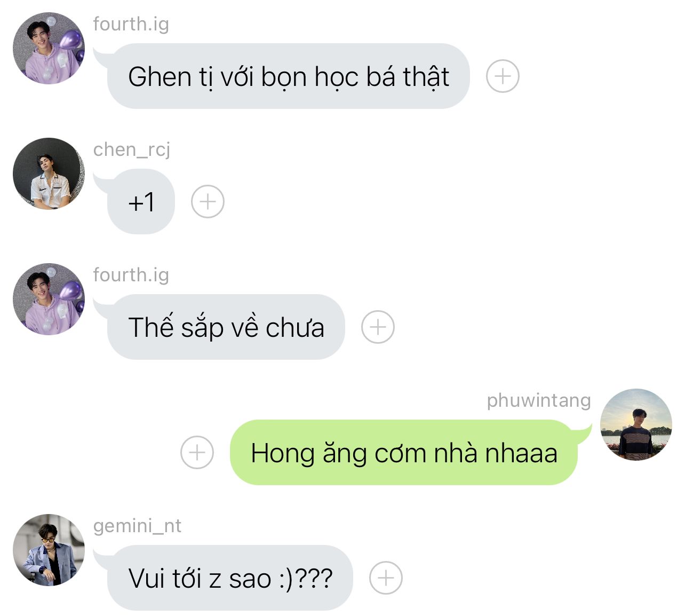
Task: Tap message bubble "Thế sắp về chưa"
Action: [226, 327]
